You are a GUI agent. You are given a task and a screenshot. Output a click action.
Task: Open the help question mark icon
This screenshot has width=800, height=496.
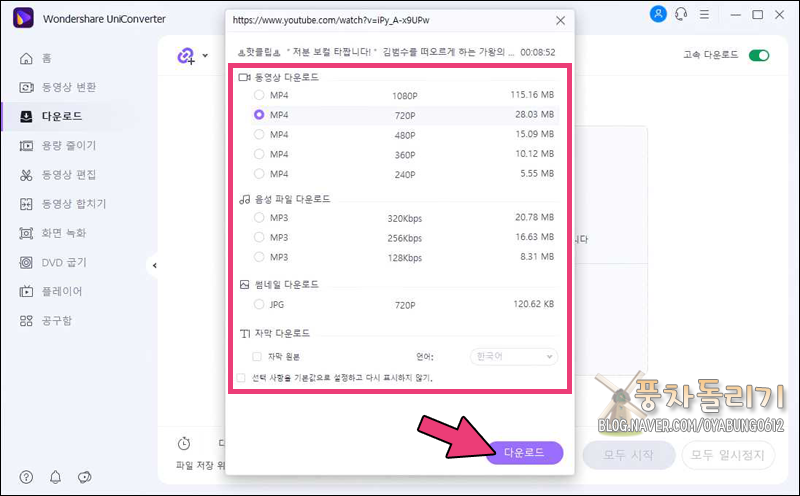point(26,477)
